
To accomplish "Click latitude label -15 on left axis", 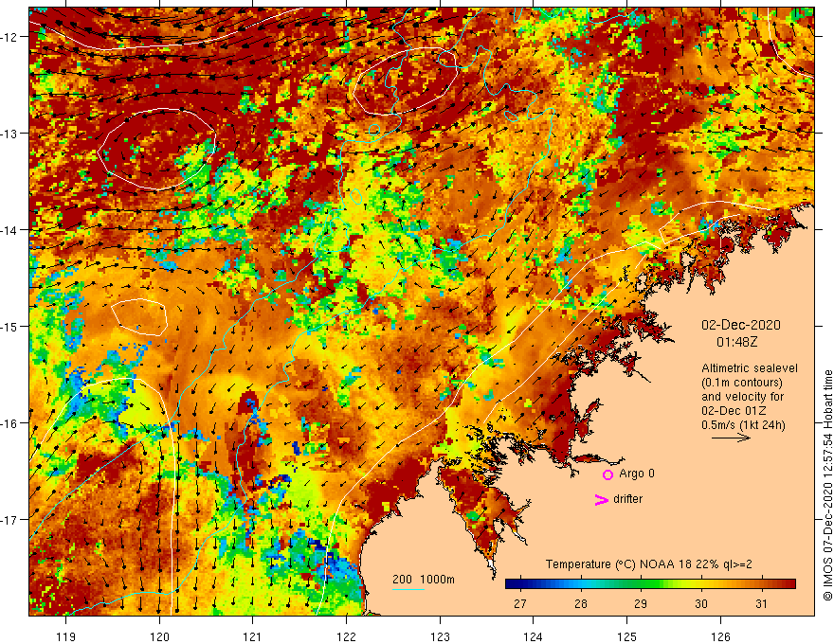I will click(x=10, y=326).
